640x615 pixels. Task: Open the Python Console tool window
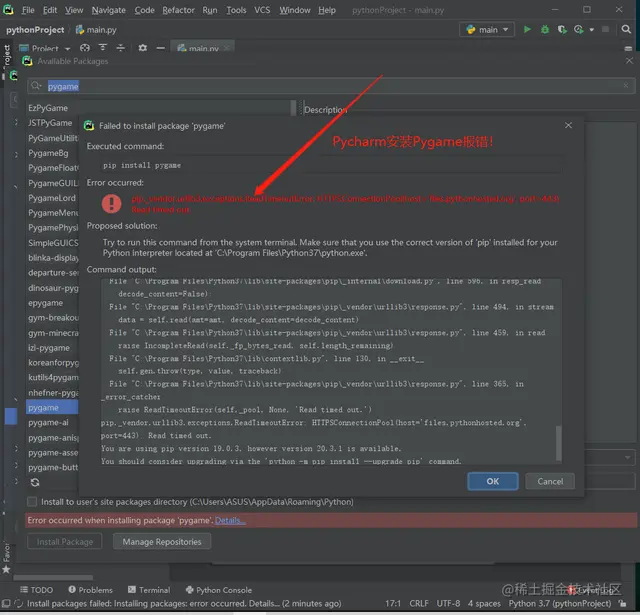pos(219,590)
